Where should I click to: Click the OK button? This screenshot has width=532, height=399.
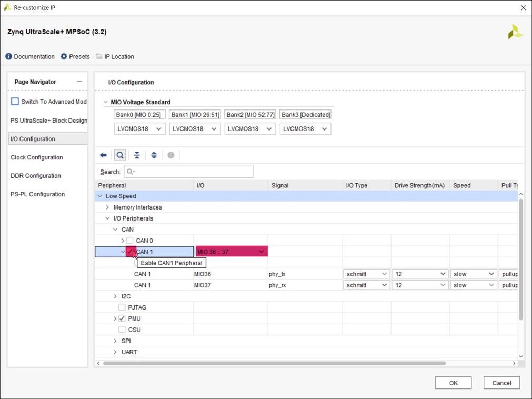click(x=453, y=383)
